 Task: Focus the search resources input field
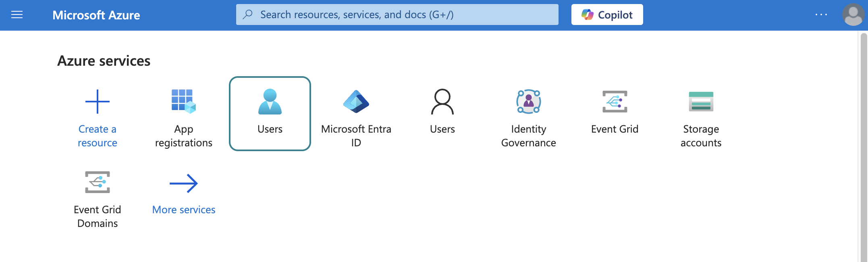click(x=403, y=15)
